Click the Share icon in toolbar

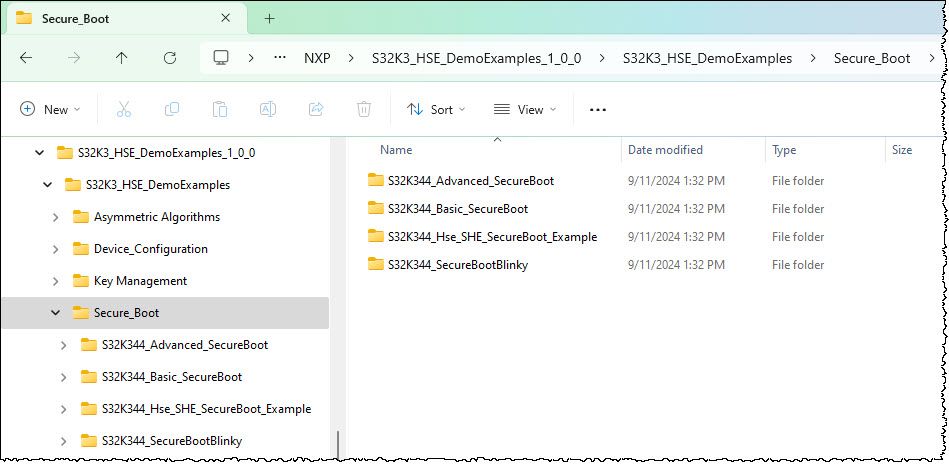coord(316,109)
